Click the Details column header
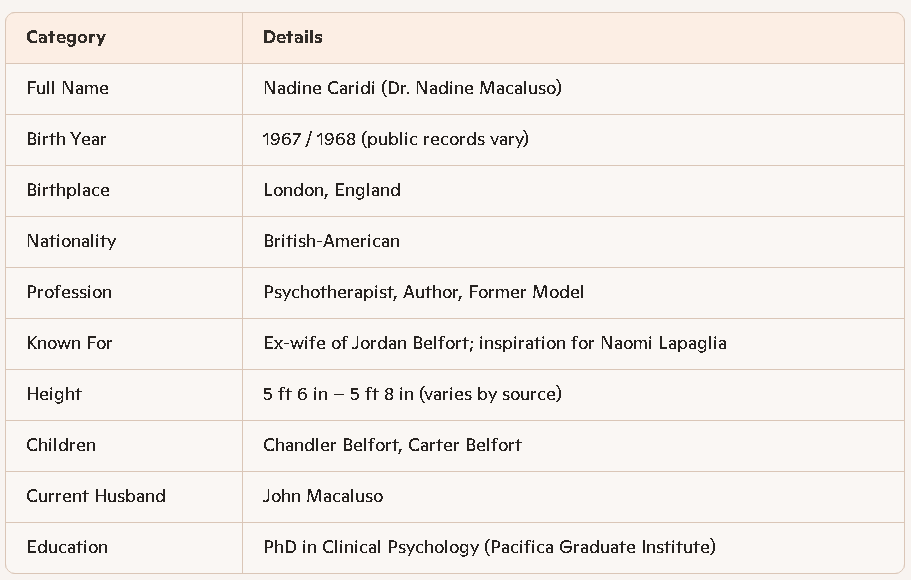 click(293, 38)
